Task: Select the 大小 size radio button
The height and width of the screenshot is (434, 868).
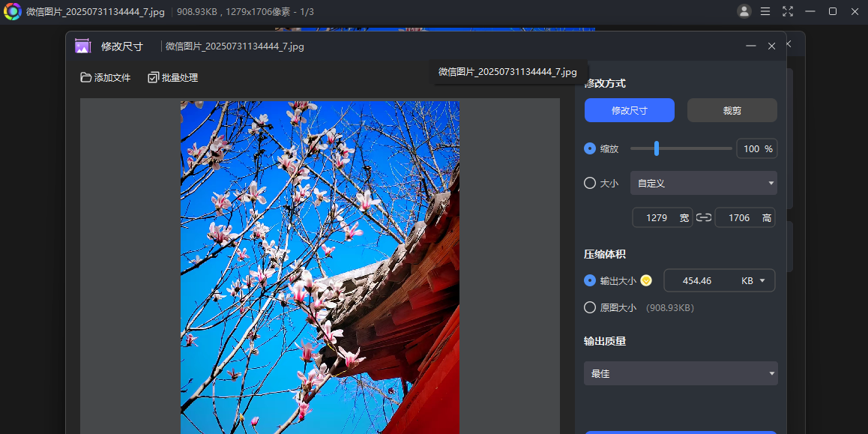Action: pos(590,183)
